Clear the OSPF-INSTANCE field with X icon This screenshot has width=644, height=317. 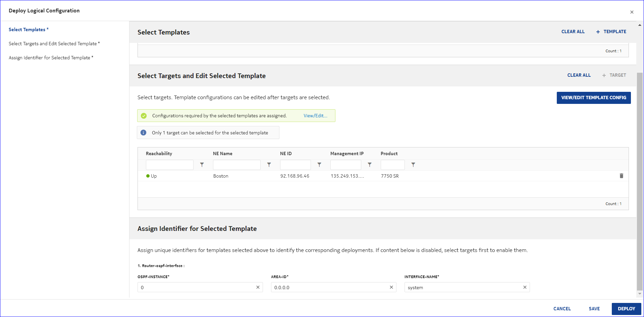tap(258, 288)
